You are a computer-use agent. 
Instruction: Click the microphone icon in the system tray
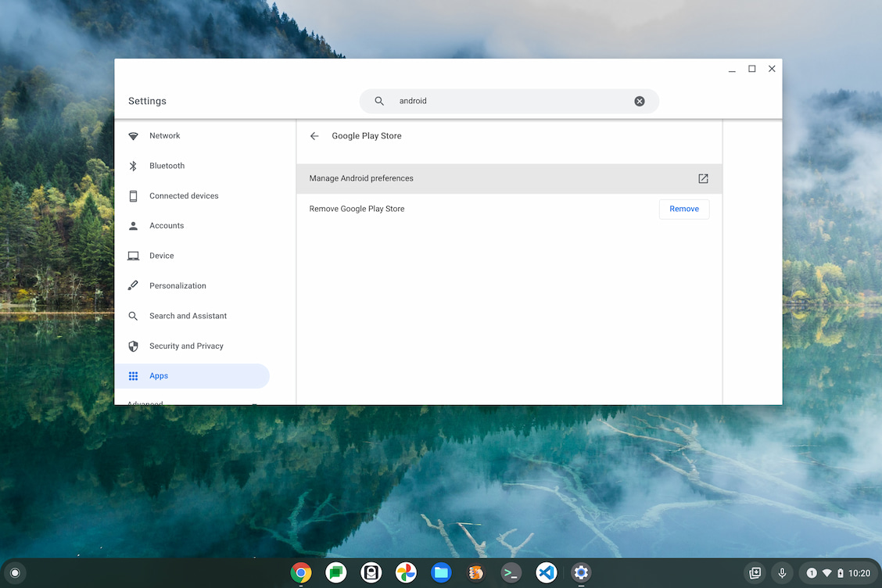point(782,572)
